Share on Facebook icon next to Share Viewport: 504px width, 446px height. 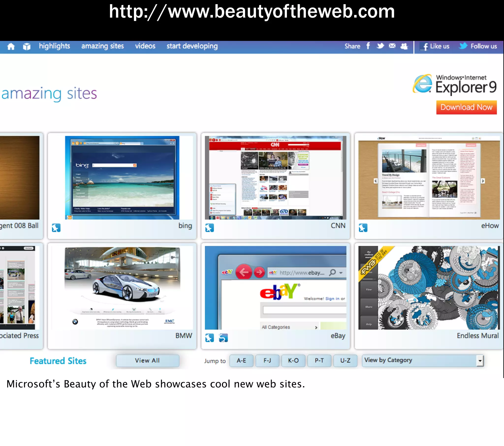click(x=368, y=46)
